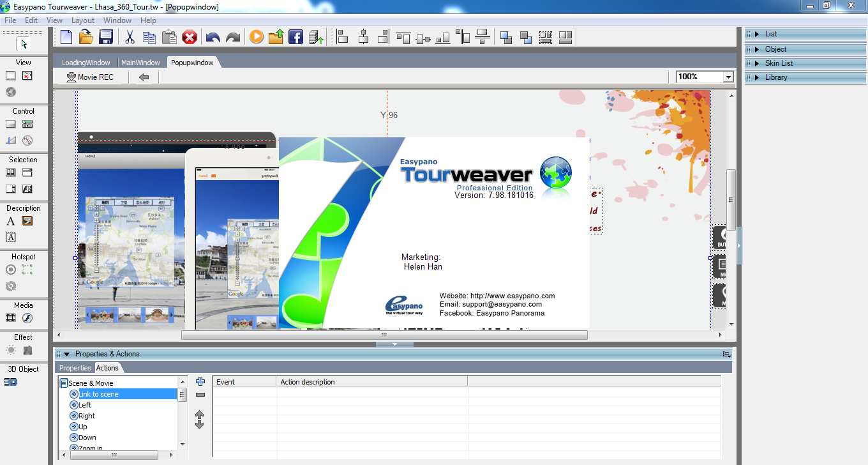Viewport: 868px width, 465px height.
Task: Preview the tour with the orange play icon
Action: [256, 37]
